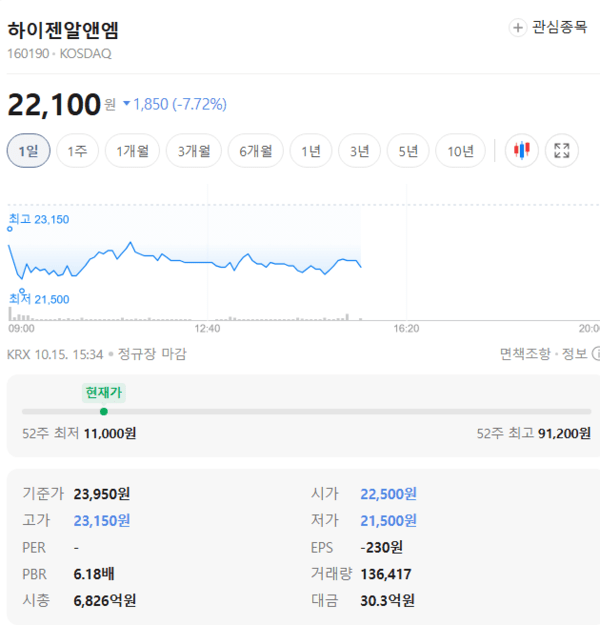The height and width of the screenshot is (625, 600).
Task: Select the 1년 period tab
Action: tap(311, 151)
